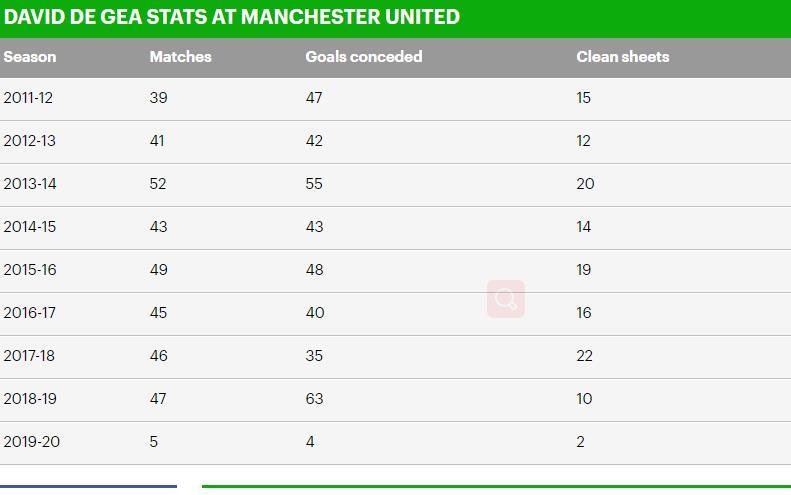
Task: Click the Goals conceded column header
Action: 363,57
